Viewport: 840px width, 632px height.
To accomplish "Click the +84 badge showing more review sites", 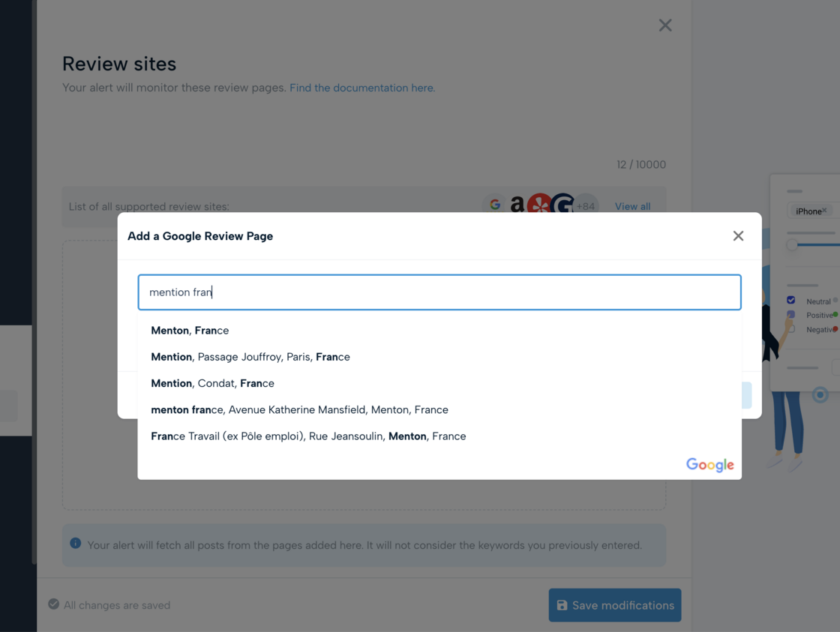I will 584,205.
